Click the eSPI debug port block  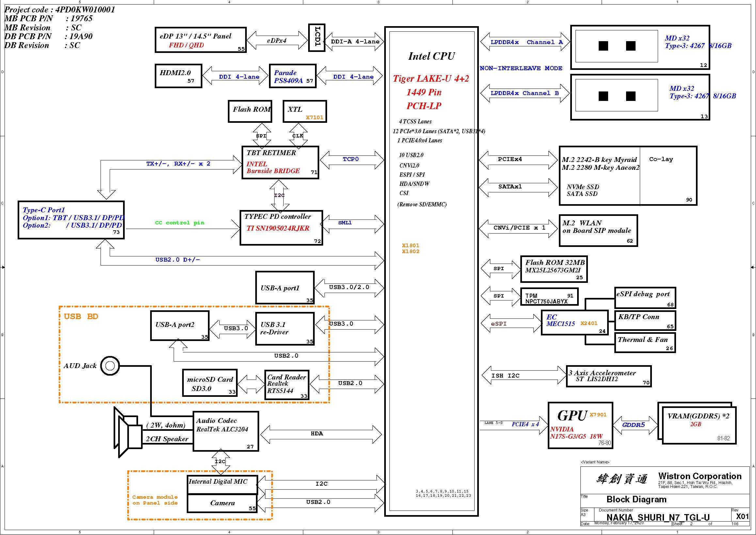(x=645, y=298)
